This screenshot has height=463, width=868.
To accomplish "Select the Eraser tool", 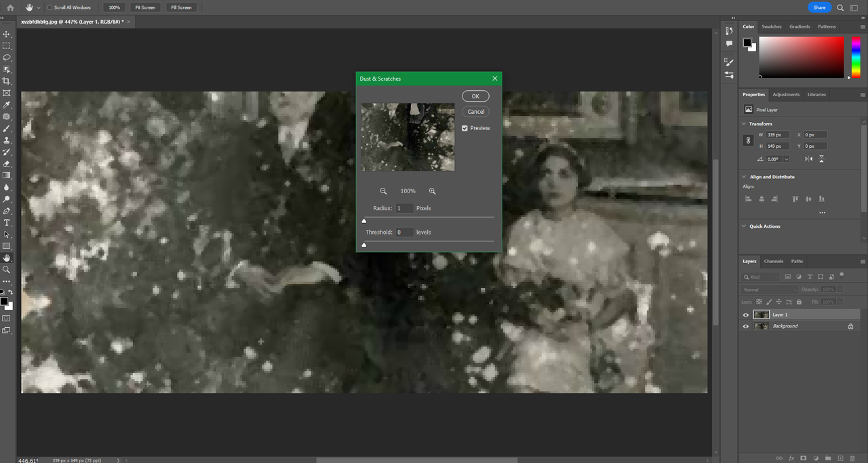I will click(7, 163).
